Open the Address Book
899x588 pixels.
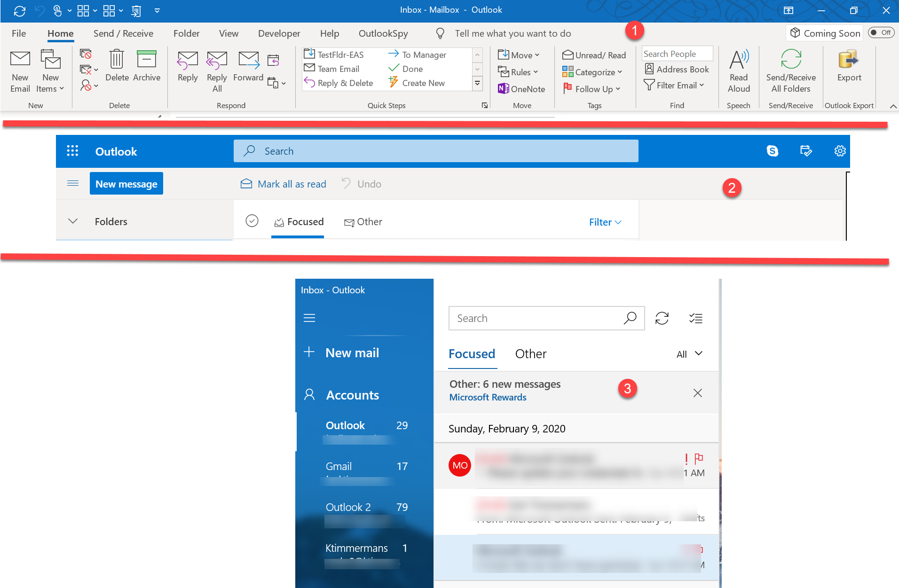pos(677,69)
